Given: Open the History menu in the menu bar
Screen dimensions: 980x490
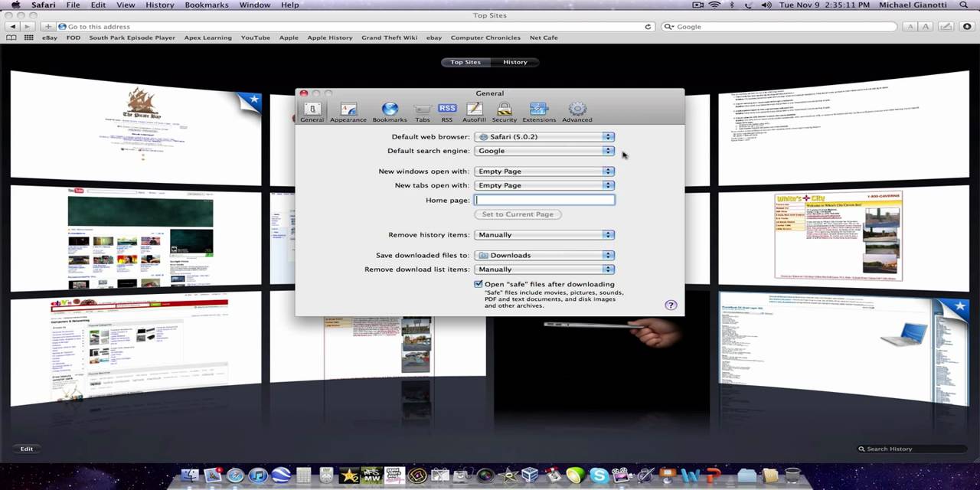Looking at the screenshot, I should coord(160,5).
